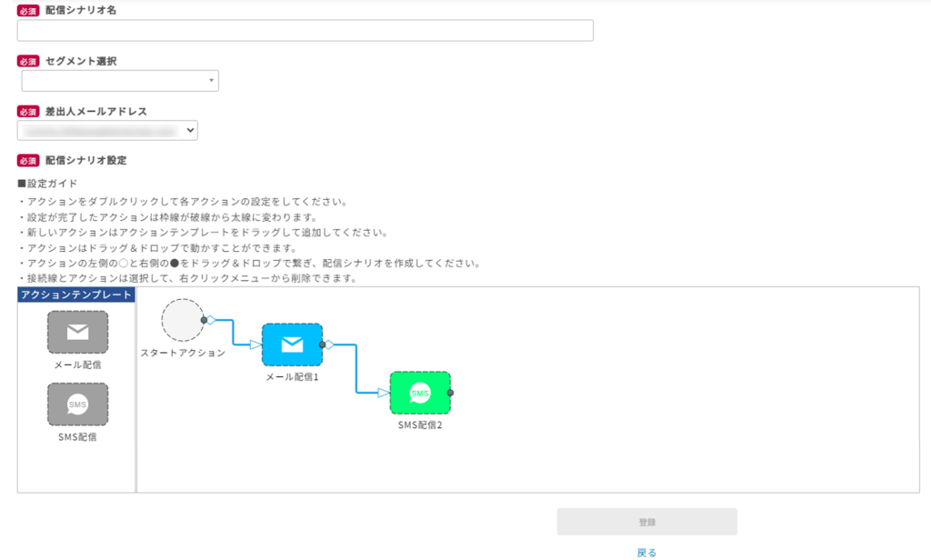This screenshot has height=560, width=931.
Task: Click the SMS配信2 node label text
Action: 419,425
